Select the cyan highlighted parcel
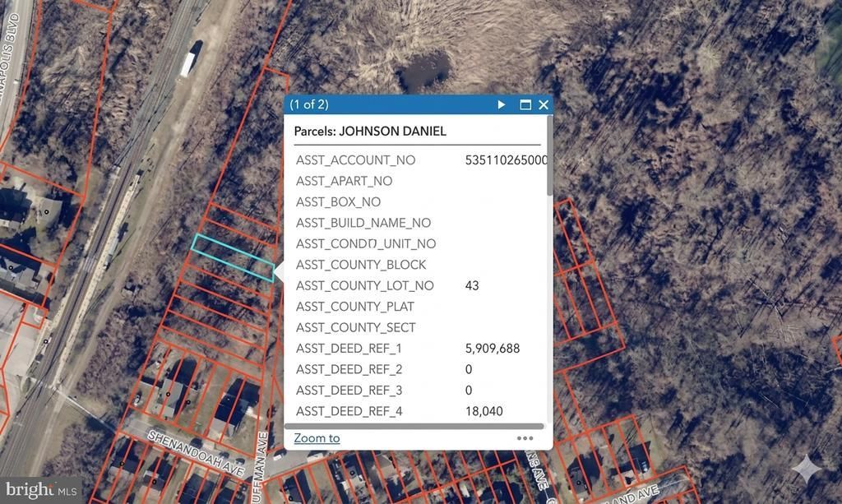The height and width of the screenshot is (504, 842). coord(233,257)
